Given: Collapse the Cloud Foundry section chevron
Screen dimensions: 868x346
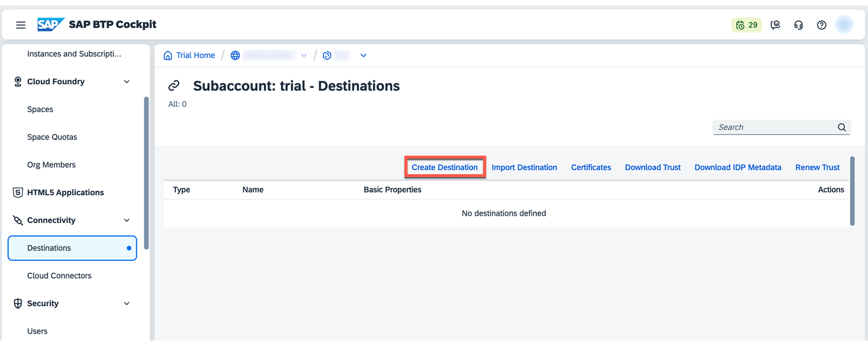Looking at the screenshot, I should 127,82.
